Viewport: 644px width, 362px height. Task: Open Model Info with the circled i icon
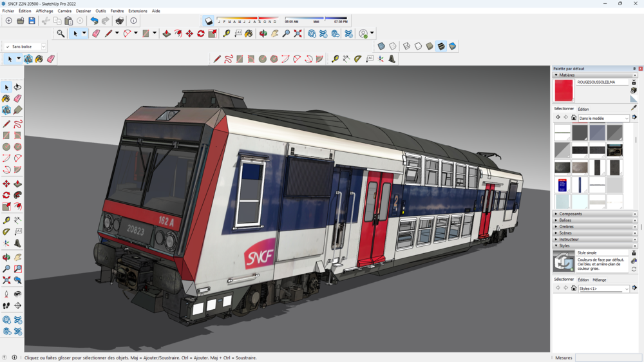point(133,21)
